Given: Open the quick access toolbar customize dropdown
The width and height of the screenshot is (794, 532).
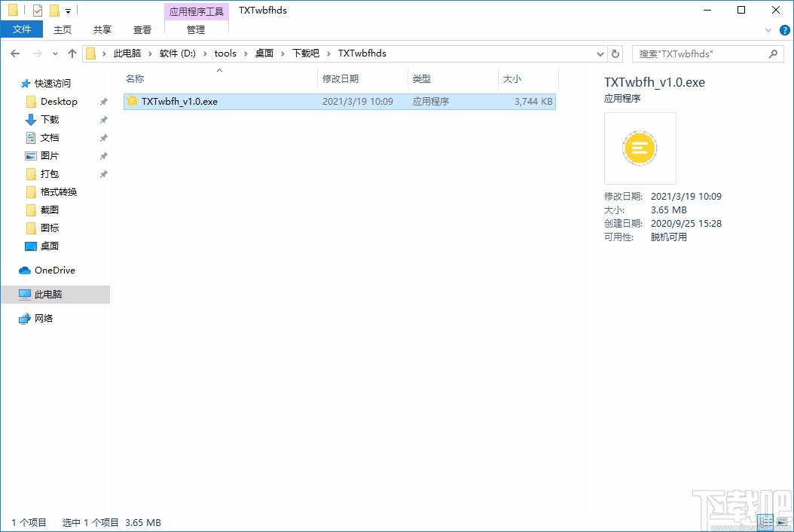Looking at the screenshot, I should click(69, 10).
